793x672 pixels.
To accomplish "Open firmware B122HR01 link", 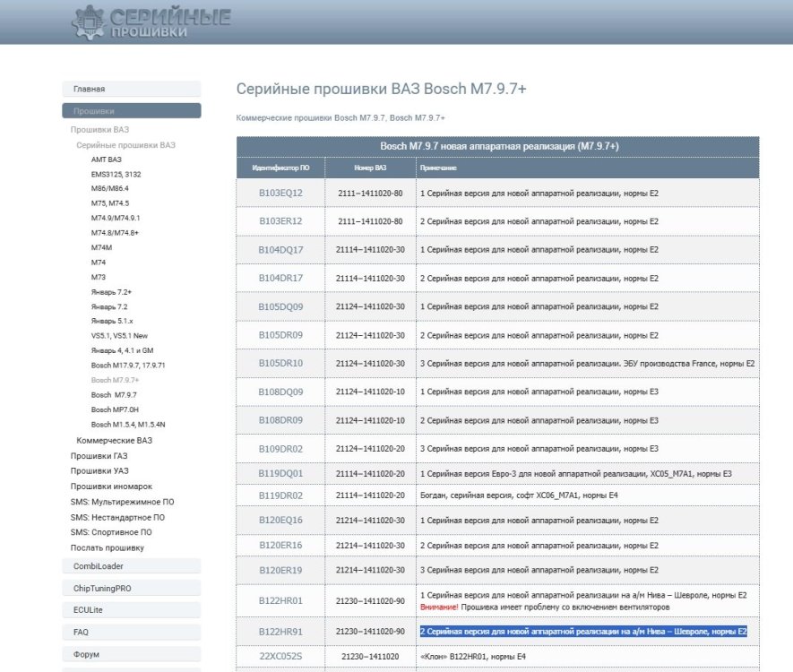I will [x=280, y=600].
